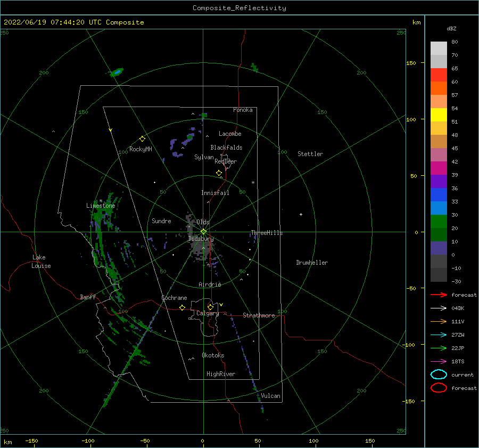479x448 pixels.
Task: Click the yellow diamond marker below RedDeer
Action: (x=219, y=173)
